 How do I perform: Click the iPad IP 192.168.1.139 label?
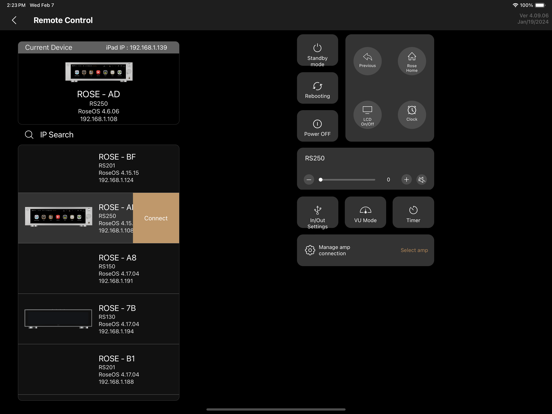point(136,48)
